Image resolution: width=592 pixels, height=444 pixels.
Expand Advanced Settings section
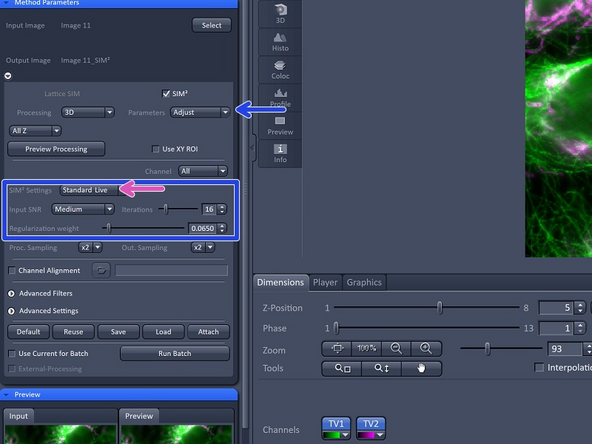[11, 311]
